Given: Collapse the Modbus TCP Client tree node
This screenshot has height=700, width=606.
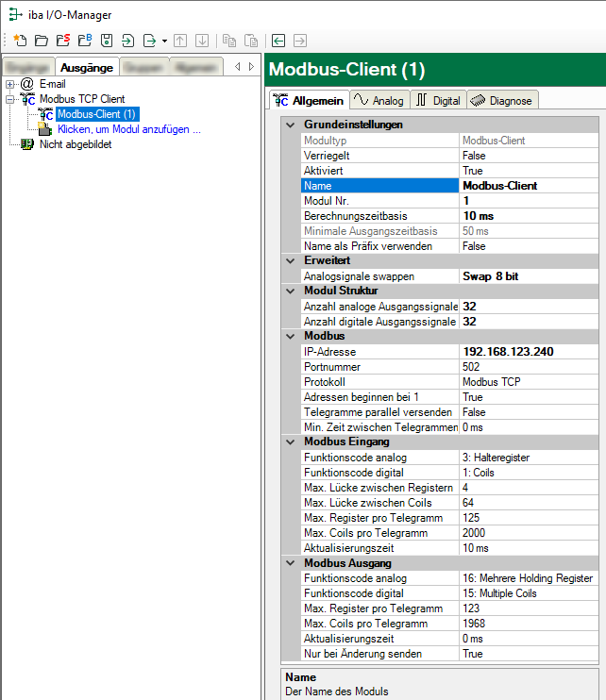Looking at the screenshot, I should click(x=10, y=98).
